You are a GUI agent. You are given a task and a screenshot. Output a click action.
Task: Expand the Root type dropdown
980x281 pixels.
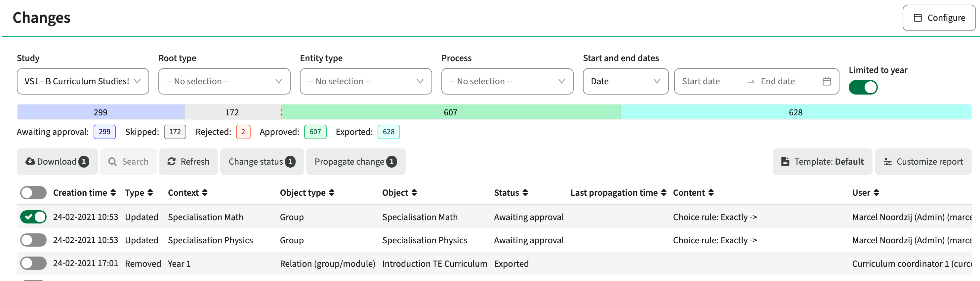pyautogui.click(x=225, y=81)
